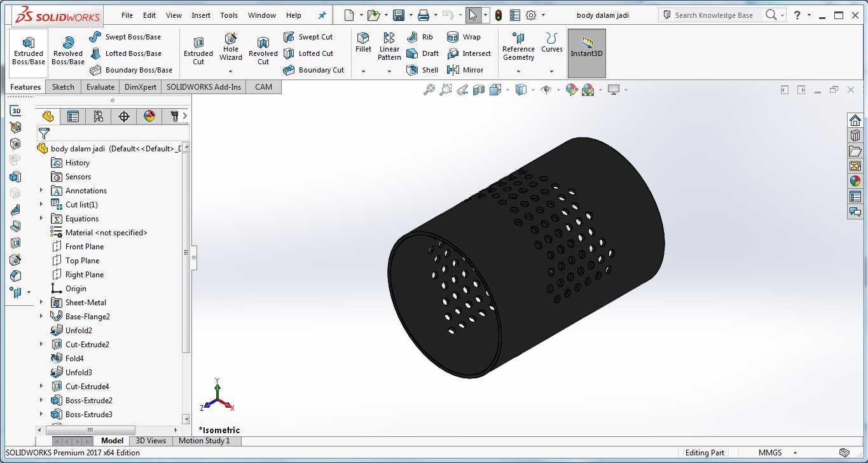Click the Search Knowledge Base field
This screenshot has width=868, height=463.
(713, 15)
